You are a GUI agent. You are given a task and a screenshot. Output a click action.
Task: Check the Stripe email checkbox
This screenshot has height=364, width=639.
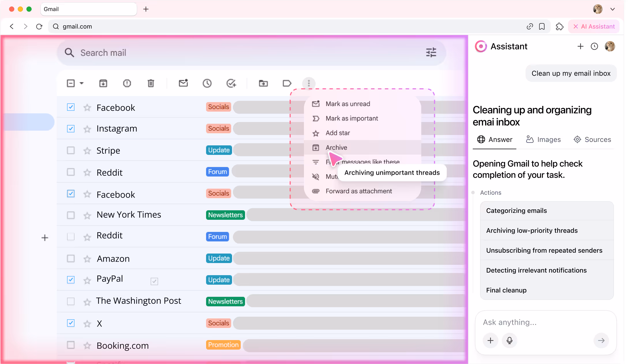[x=71, y=150]
